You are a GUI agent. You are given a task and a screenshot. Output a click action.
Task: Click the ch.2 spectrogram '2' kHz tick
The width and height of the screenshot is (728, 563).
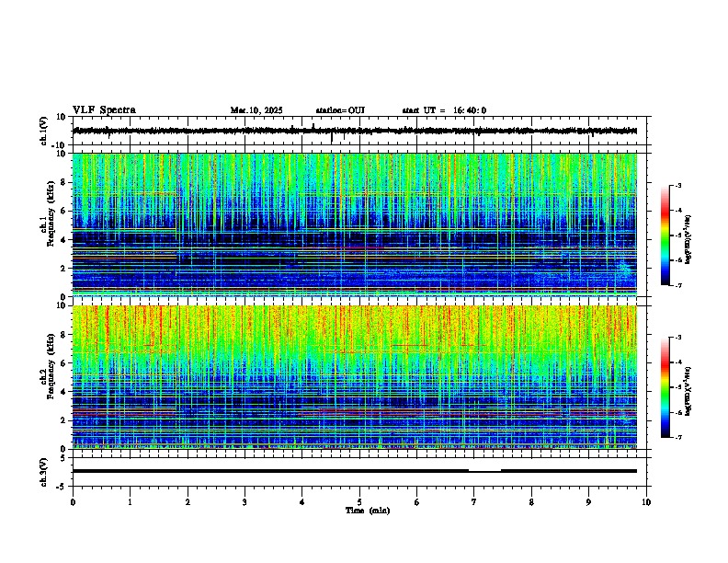63,420
